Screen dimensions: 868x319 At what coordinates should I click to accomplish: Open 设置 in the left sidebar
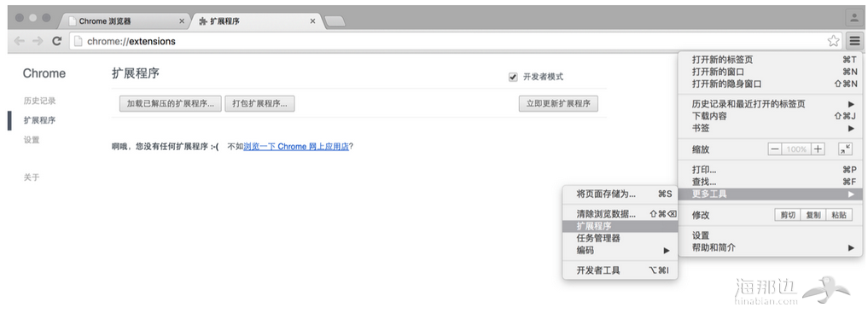tap(32, 140)
